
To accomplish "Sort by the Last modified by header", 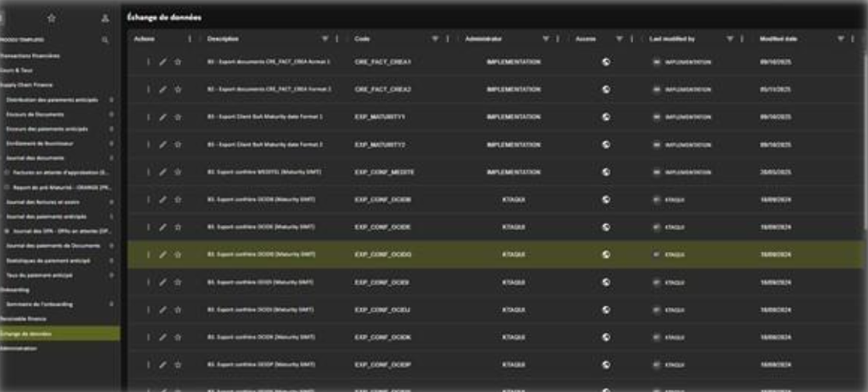I will 672,39.
